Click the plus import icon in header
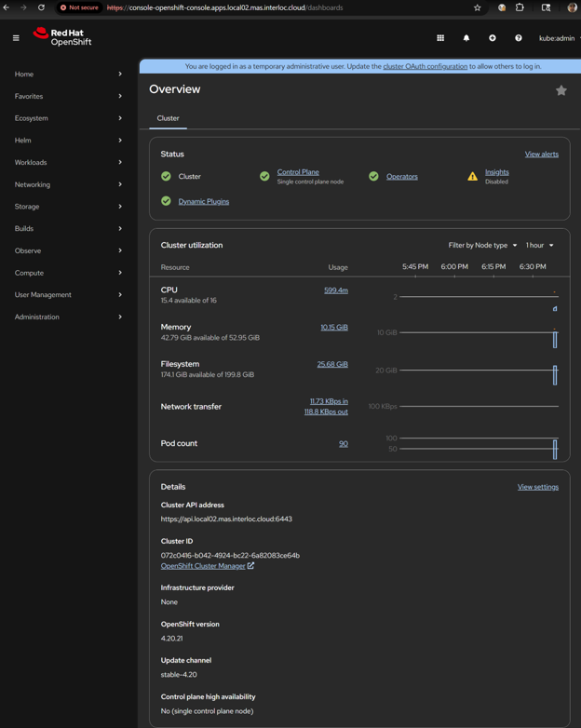The height and width of the screenshot is (728, 581). [493, 38]
